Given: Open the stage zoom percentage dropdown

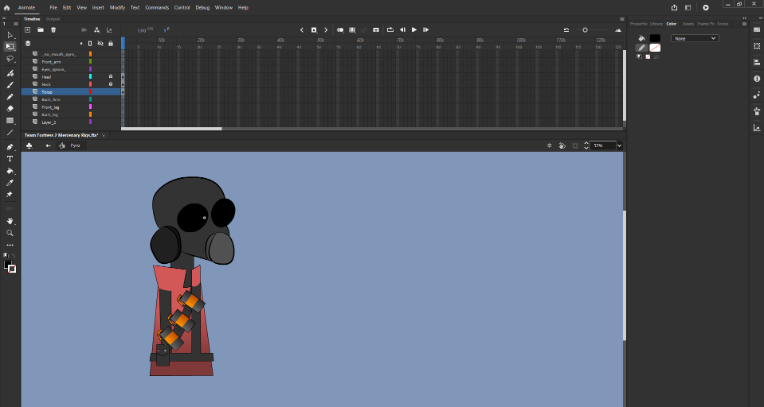Looking at the screenshot, I should [x=619, y=146].
